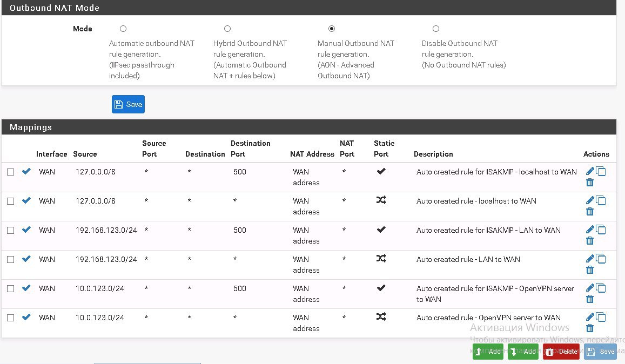Toggle enabled checkmark for ISAKMP localhost rule
Image resolution: width=625 pixels, height=364 pixels.
tap(26, 171)
